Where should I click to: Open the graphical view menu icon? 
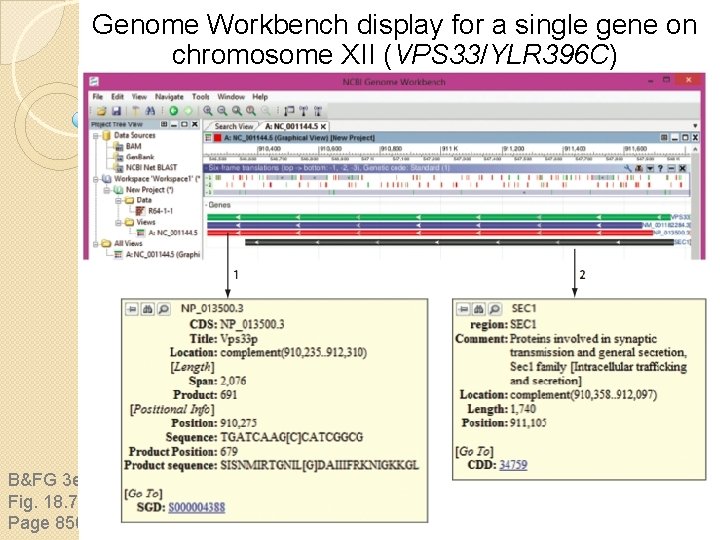[x=208, y=138]
